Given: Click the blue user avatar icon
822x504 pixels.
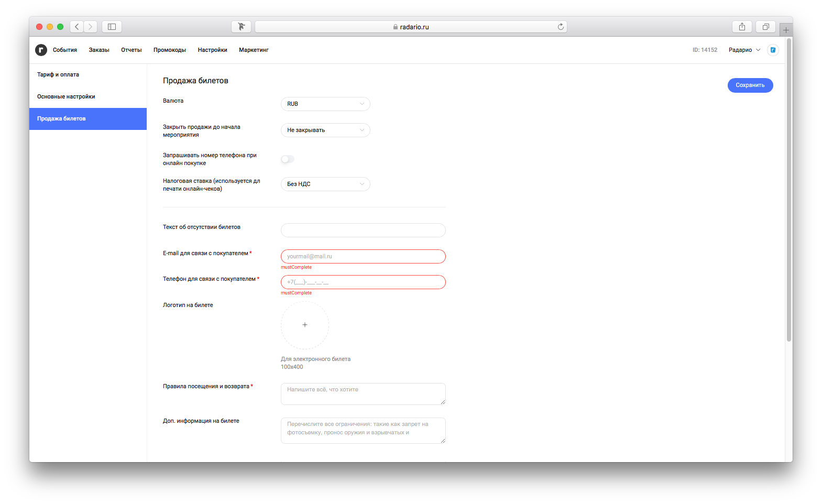Looking at the screenshot, I should click(x=773, y=50).
